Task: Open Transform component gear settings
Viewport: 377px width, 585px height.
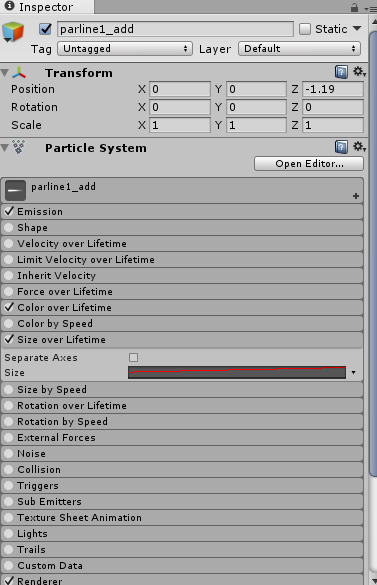Action: pyautogui.click(x=359, y=71)
